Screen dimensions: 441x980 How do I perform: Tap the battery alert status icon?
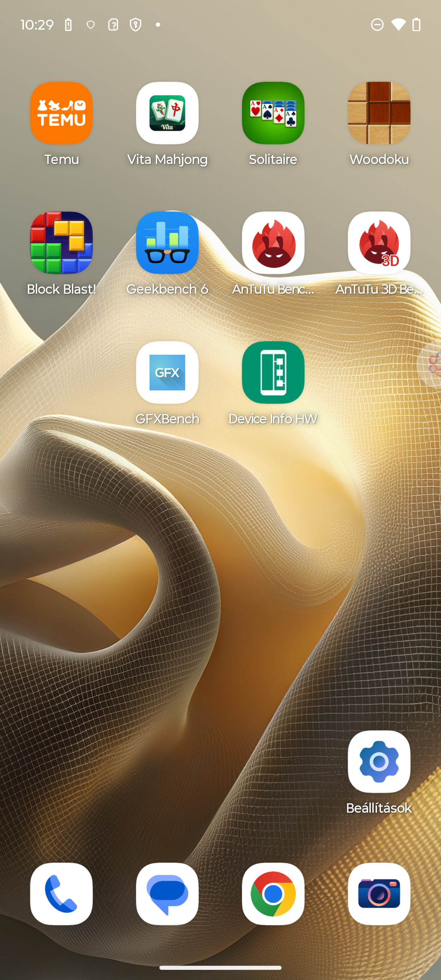click(68, 25)
